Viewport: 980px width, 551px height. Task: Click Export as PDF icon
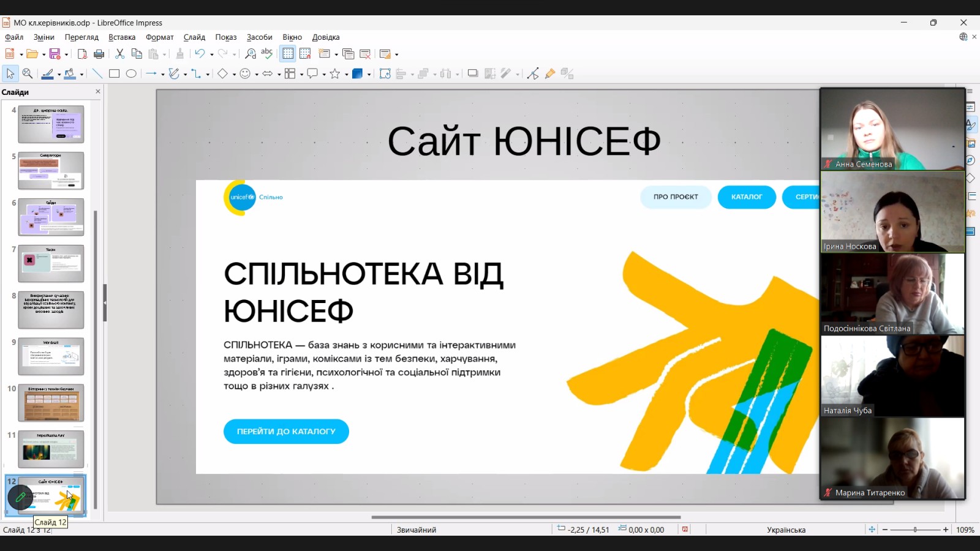[x=82, y=54]
